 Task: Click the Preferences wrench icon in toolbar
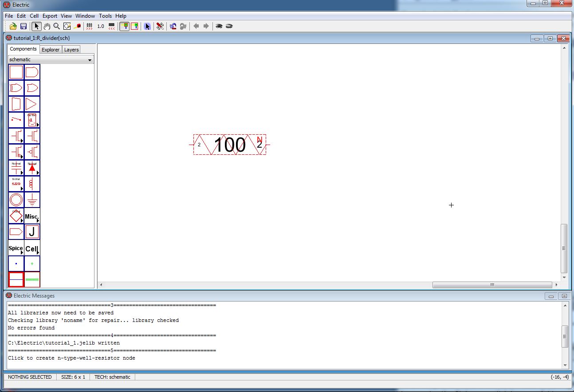tap(160, 26)
